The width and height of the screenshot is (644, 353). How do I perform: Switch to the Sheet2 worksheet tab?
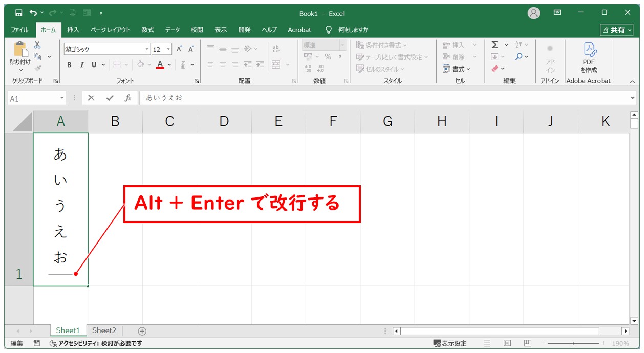point(104,330)
